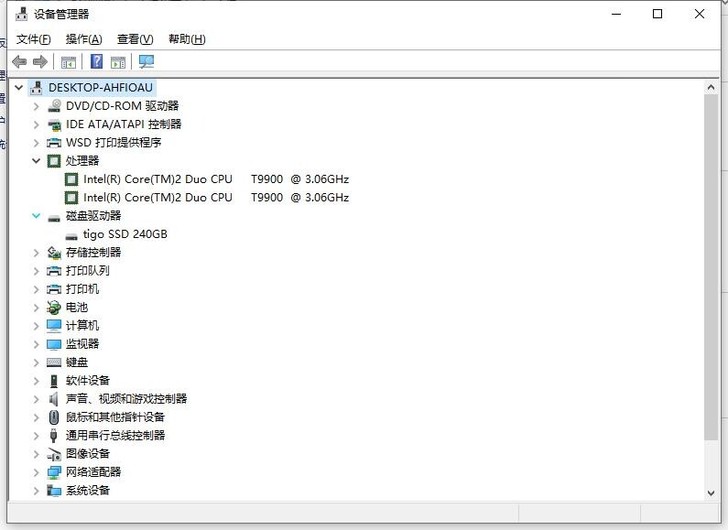Click the 计算机 monitor icon
This screenshot has height=530, width=728.
pyautogui.click(x=54, y=326)
